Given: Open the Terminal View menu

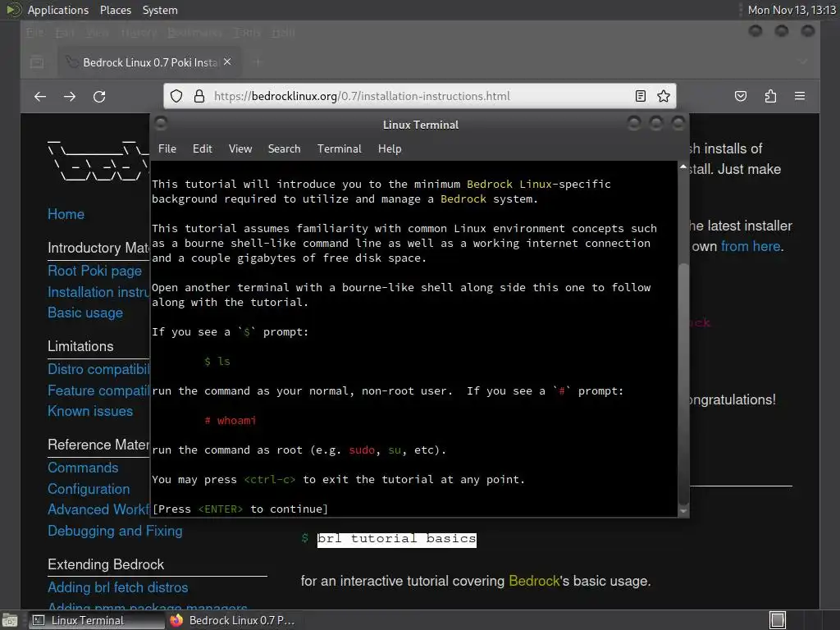Looking at the screenshot, I should click(x=240, y=149).
